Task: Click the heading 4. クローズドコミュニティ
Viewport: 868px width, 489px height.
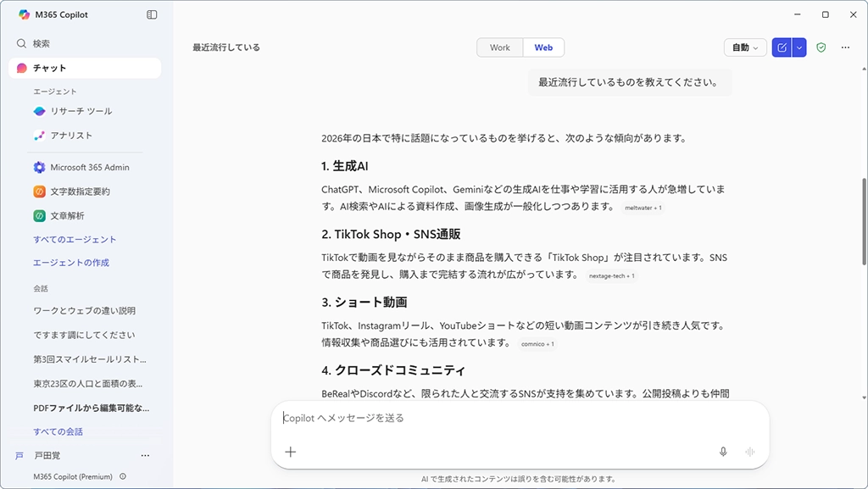Action: [x=393, y=370]
